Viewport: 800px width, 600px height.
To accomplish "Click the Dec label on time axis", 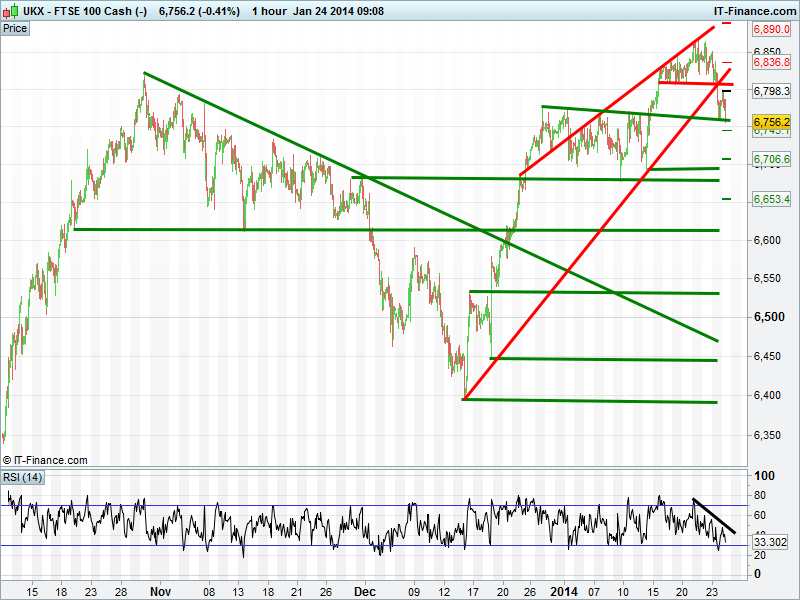I will [x=365, y=591].
